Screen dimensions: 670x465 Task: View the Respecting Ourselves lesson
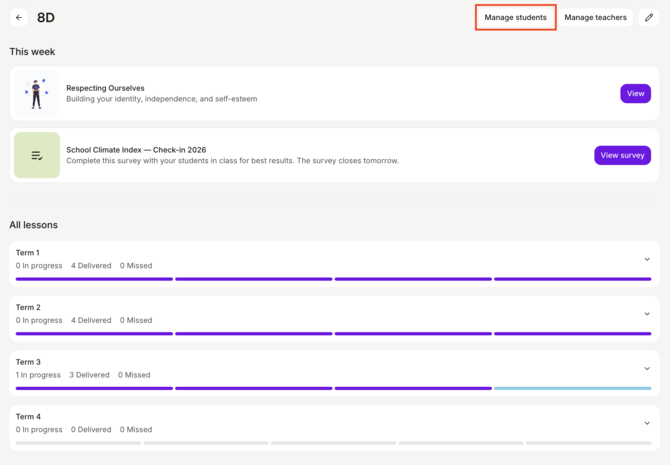coord(635,94)
